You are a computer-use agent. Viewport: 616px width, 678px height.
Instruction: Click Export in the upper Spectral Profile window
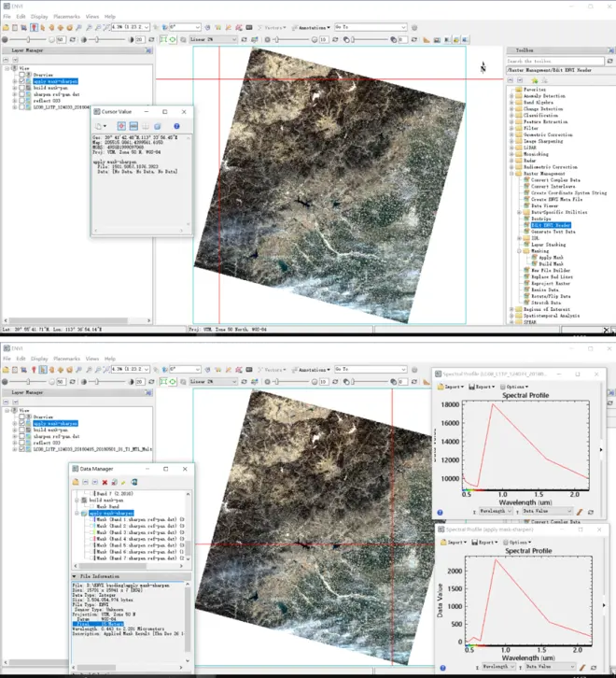[482, 387]
